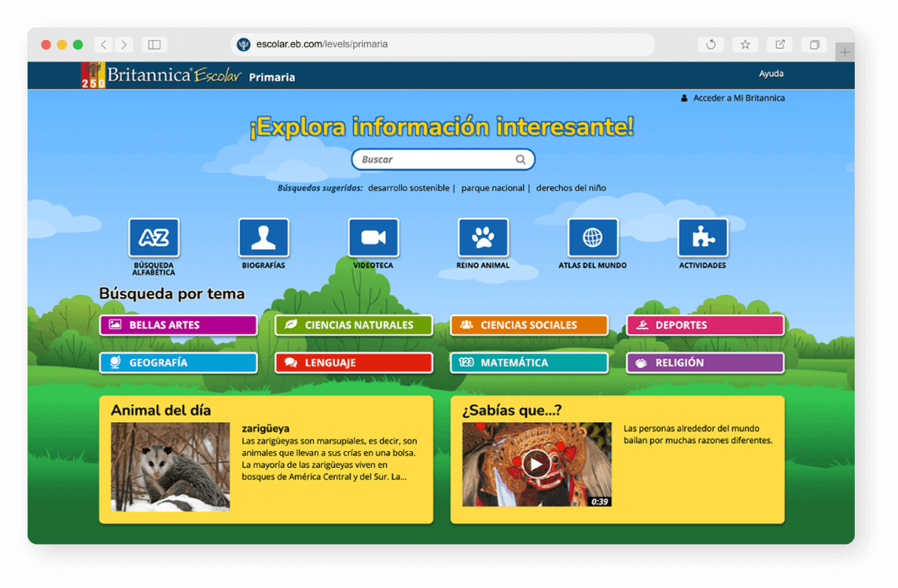Open the Reino Animal paw icon
Screen dimensions: 898x588
[483, 237]
